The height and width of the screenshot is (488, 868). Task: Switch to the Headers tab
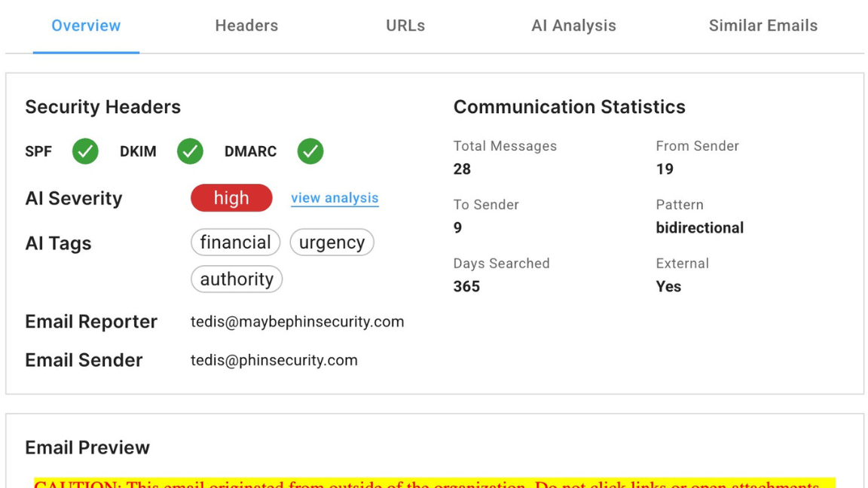click(246, 26)
